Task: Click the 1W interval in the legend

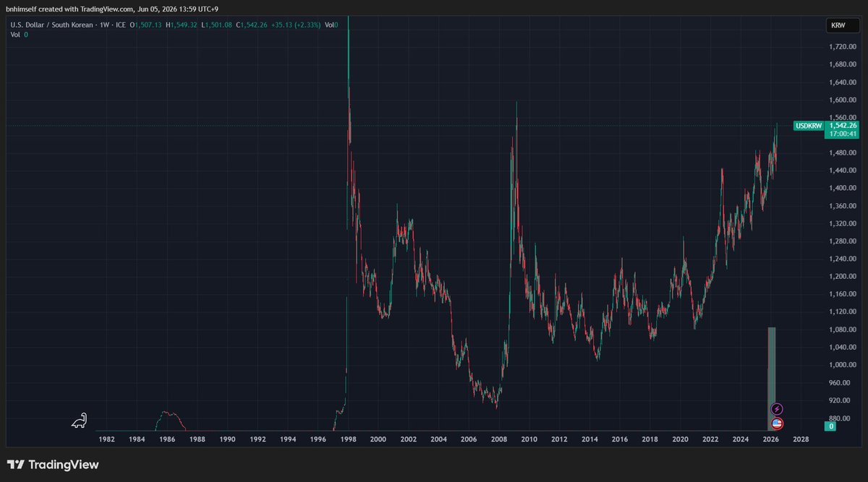Action: click(106, 25)
